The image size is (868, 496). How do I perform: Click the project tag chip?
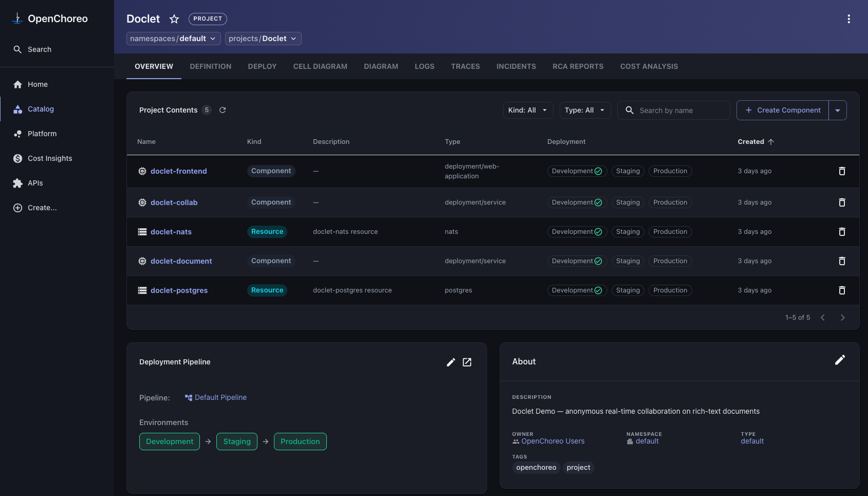click(579, 467)
